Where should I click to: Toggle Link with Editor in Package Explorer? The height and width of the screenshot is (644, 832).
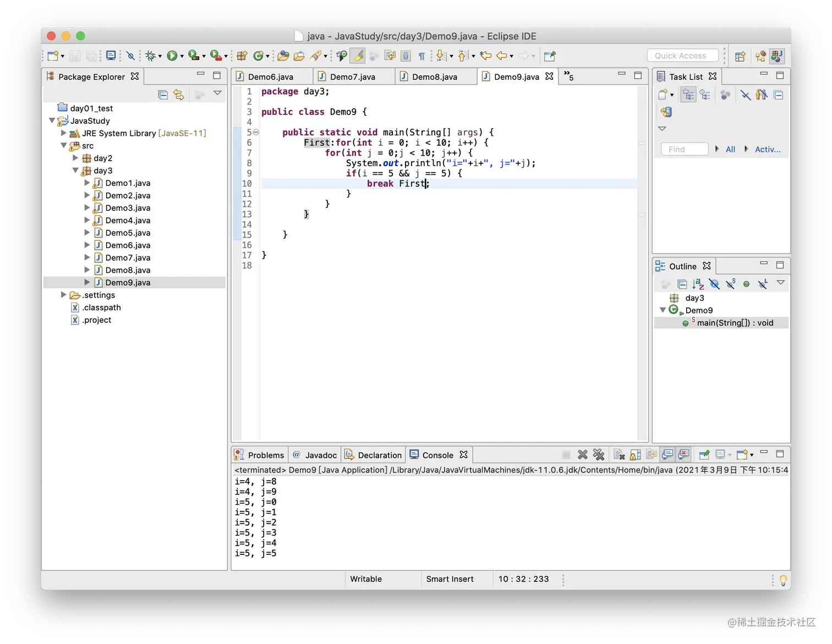click(x=179, y=95)
